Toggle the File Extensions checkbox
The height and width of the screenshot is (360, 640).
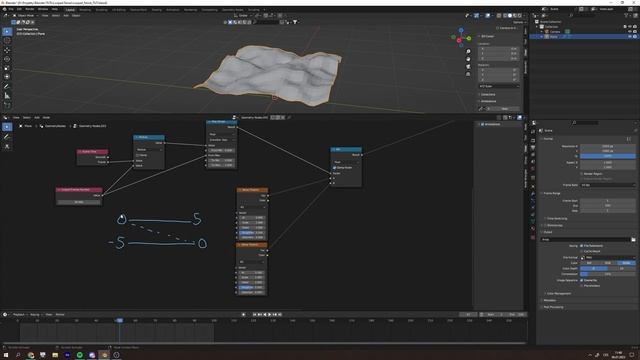582,246
